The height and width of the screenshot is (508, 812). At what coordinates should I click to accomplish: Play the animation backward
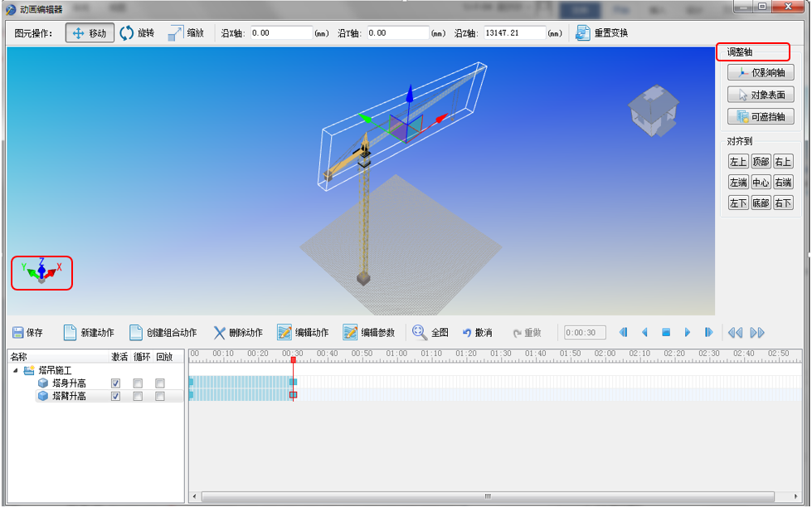point(644,332)
